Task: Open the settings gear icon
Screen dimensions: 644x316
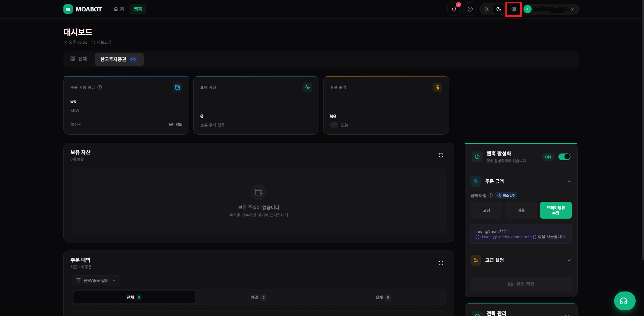Action: 514,9
